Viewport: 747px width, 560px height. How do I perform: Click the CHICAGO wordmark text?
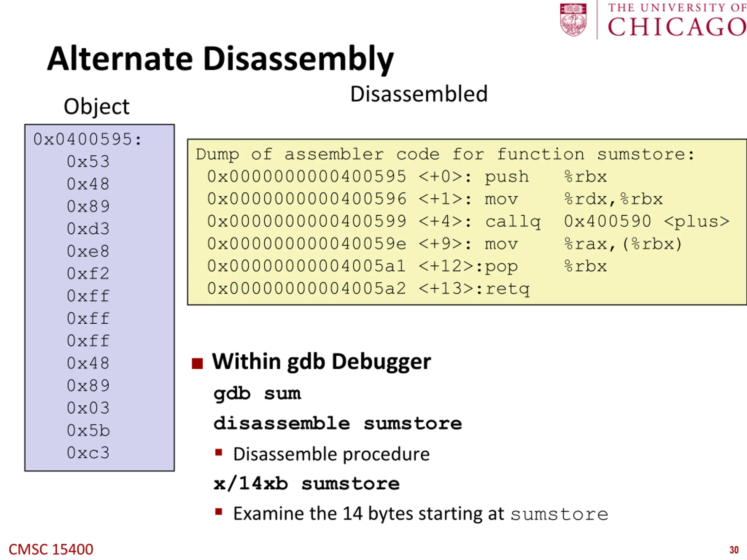click(677, 27)
